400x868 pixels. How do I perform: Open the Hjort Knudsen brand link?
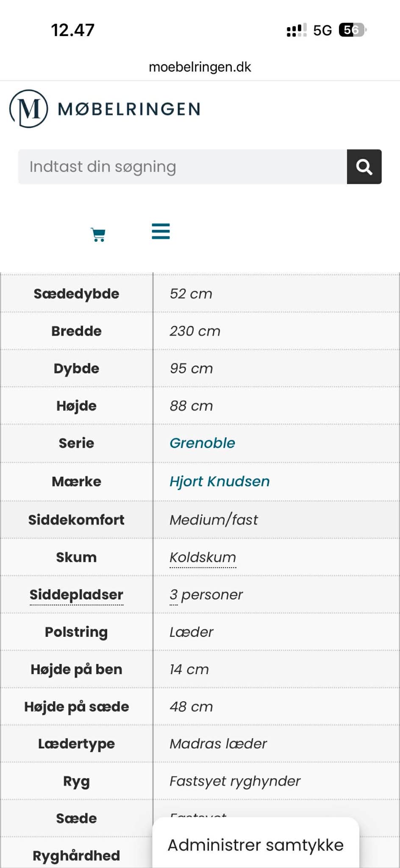[x=219, y=482]
